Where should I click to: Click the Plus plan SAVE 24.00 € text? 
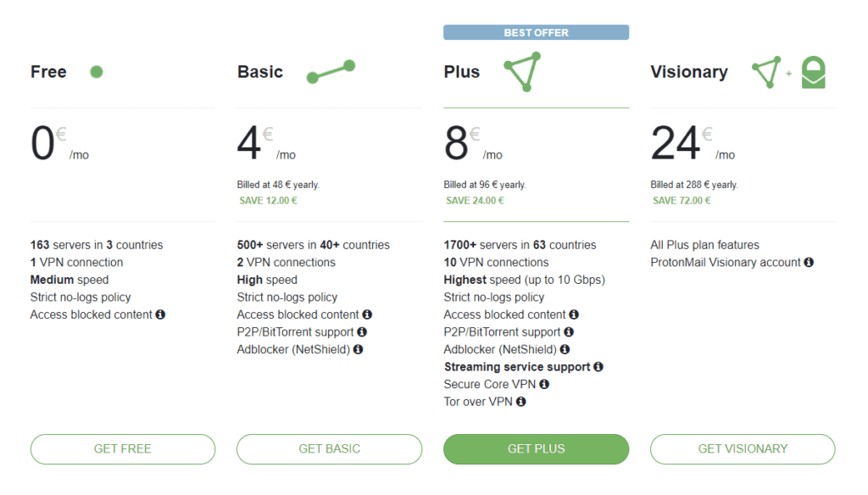[x=475, y=201]
